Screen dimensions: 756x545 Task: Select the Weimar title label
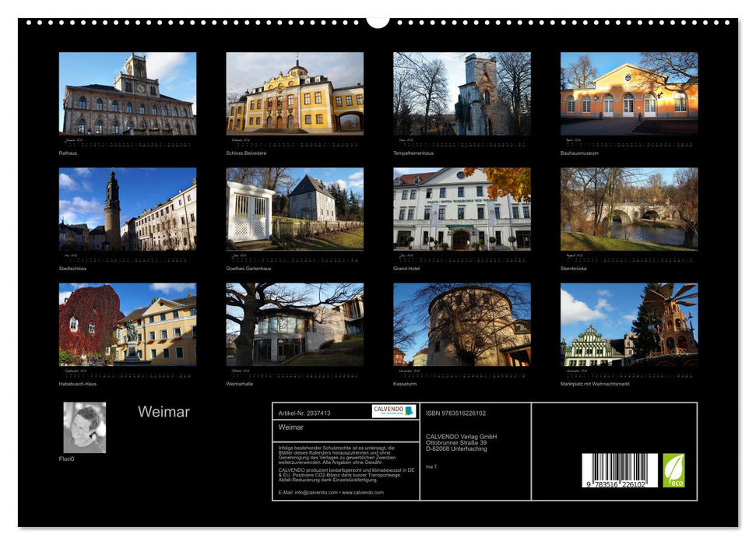[164, 412]
